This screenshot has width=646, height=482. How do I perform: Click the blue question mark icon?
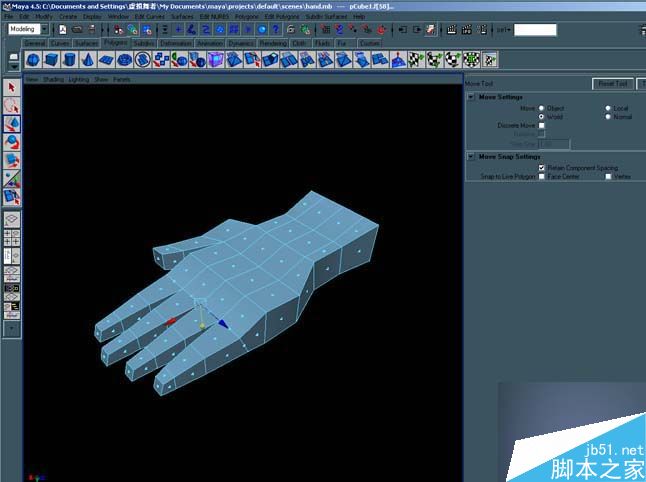pyautogui.click(x=276, y=29)
